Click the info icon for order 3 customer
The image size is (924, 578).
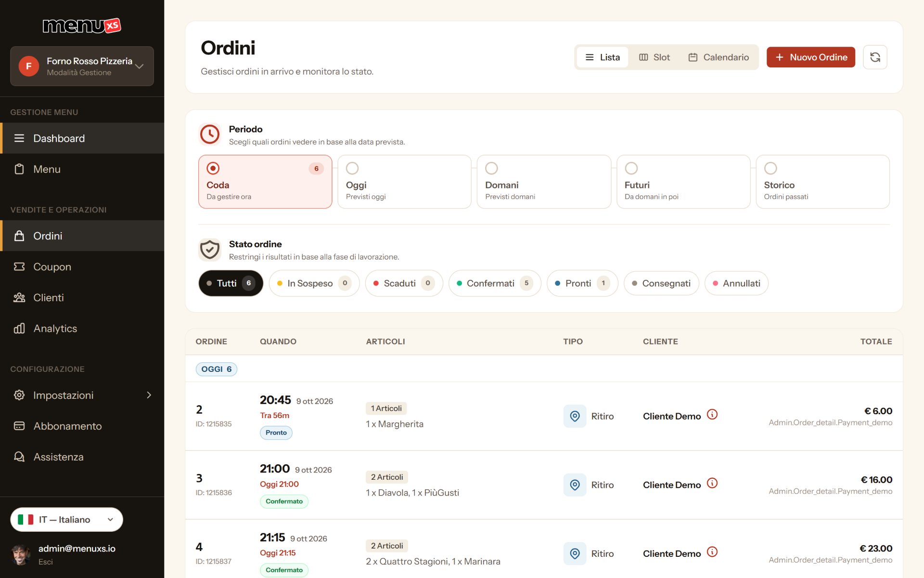tap(712, 483)
